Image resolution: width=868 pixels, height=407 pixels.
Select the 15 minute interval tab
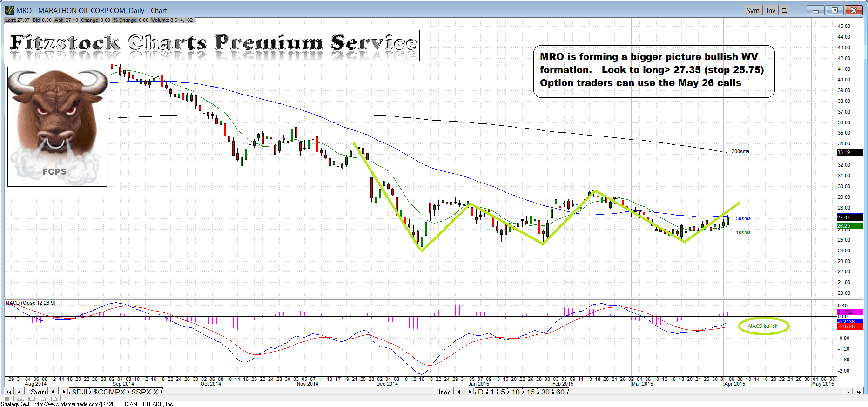coord(531,392)
